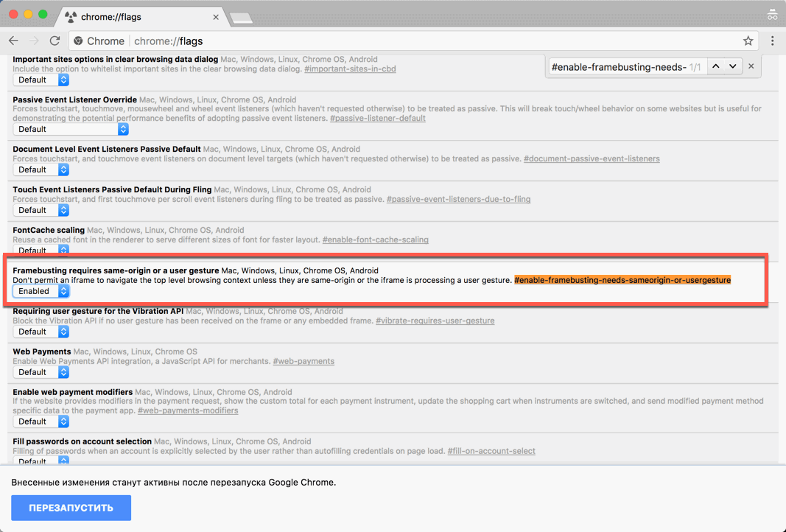
Task: Reload the chrome://flags page
Action: [55, 41]
